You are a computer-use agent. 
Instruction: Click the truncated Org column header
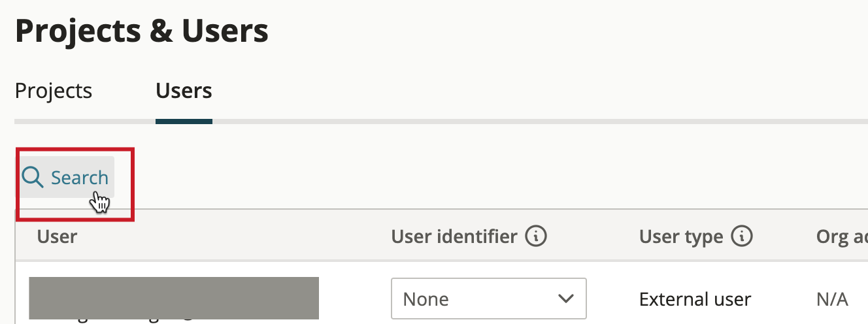[x=842, y=236]
